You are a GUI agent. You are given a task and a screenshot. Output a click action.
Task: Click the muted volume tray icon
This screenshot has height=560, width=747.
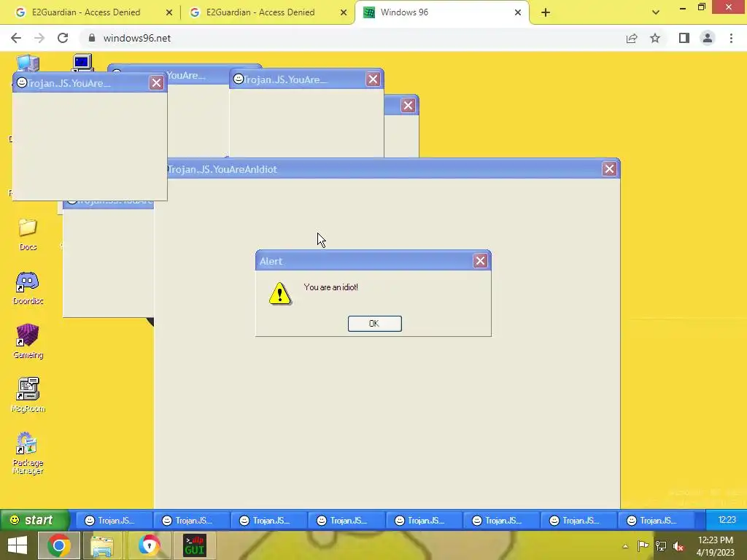[x=678, y=545]
